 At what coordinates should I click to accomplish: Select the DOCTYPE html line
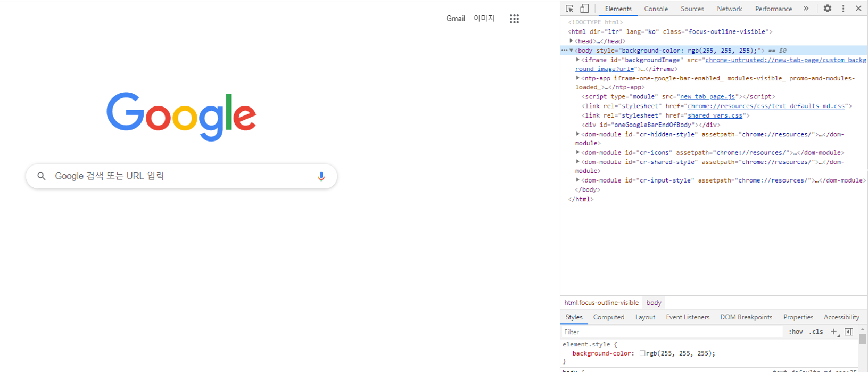tap(595, 22)
